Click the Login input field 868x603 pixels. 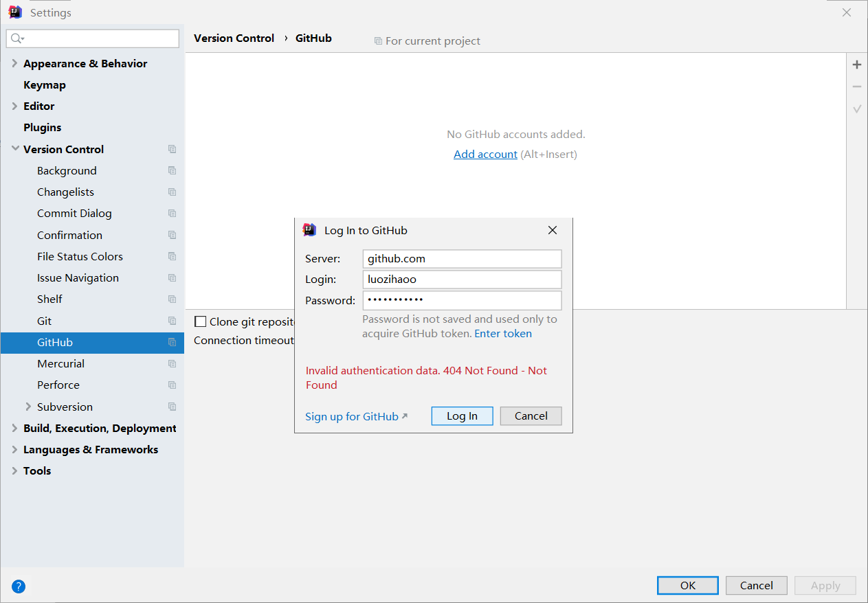tap(462, 280)
